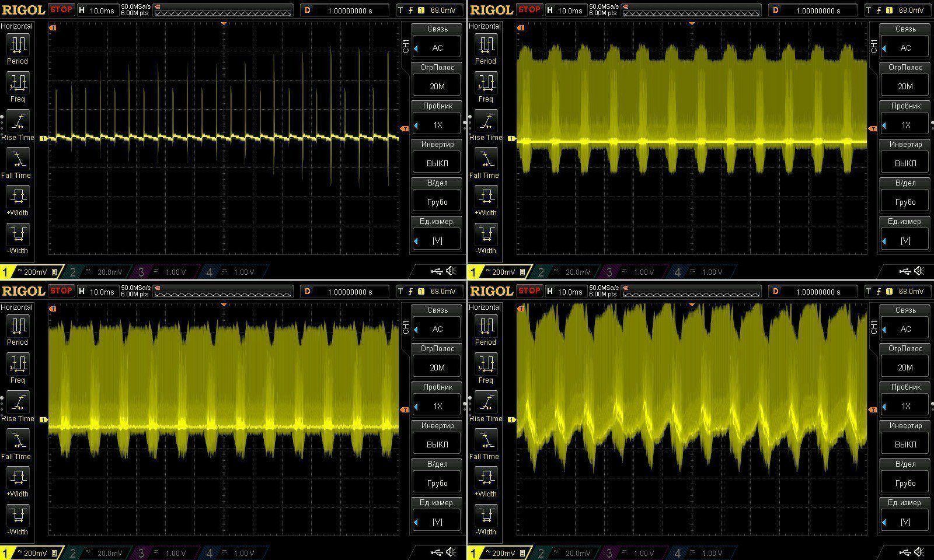Click the RIGOL logo in bottom-left panel
Screen dimensions: 934x560
coord(23,291)
